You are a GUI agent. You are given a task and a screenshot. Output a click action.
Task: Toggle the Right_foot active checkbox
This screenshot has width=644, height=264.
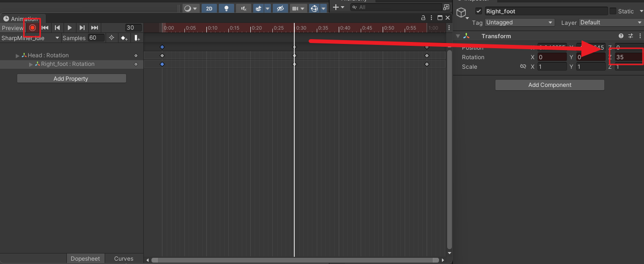tap(479, 11)
